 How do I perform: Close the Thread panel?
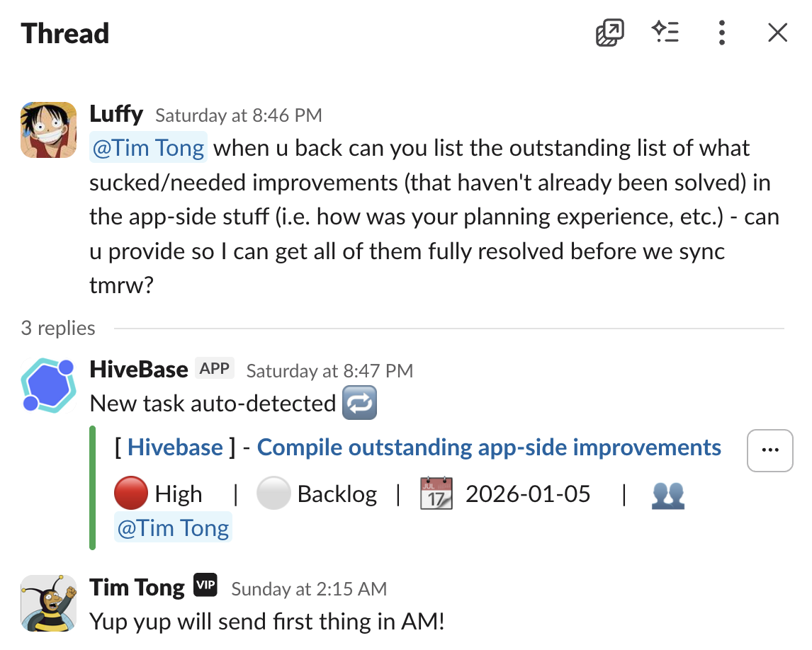click(777, 33)
